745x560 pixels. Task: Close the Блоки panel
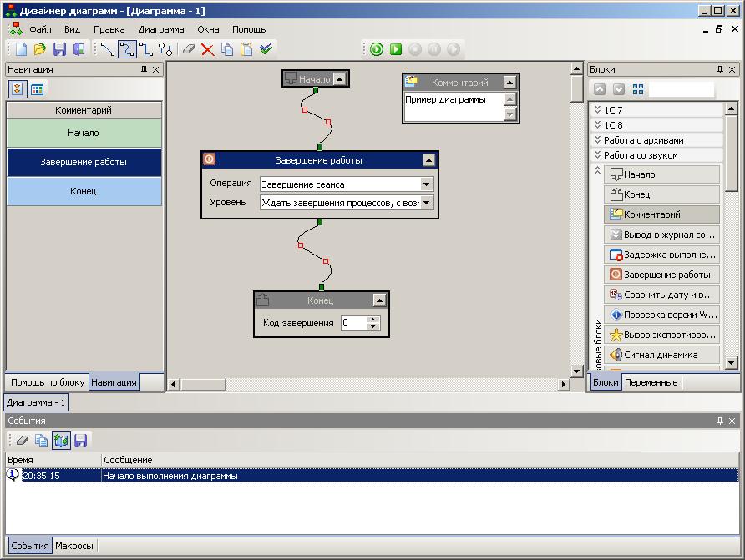point(732,69)
